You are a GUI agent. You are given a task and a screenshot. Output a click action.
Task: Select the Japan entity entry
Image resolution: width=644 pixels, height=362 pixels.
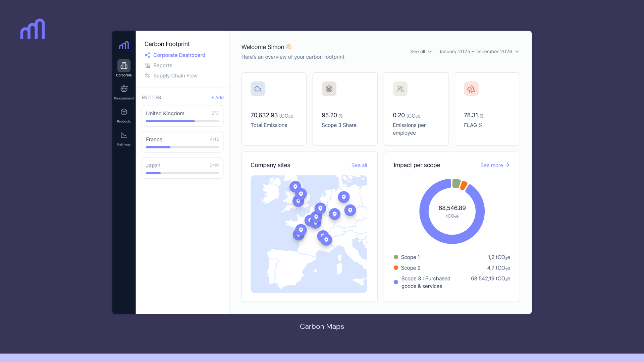point(182,168)
